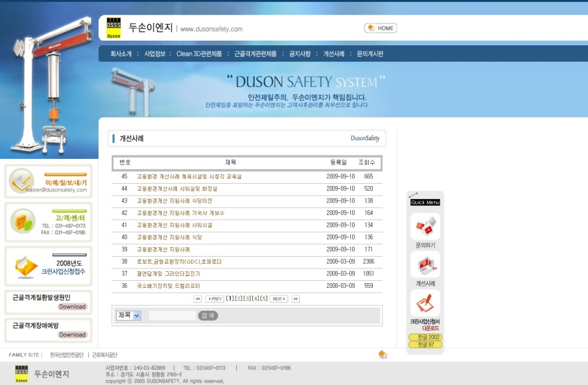Open the 회사소개 menu

pyautogui.click(x=121, y=54)
